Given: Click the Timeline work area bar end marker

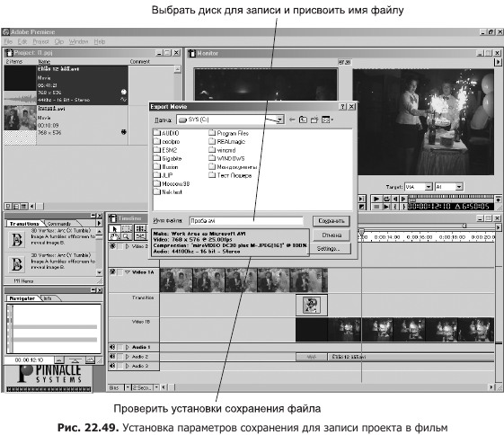Looking at the screenshot, I should 464,226.
